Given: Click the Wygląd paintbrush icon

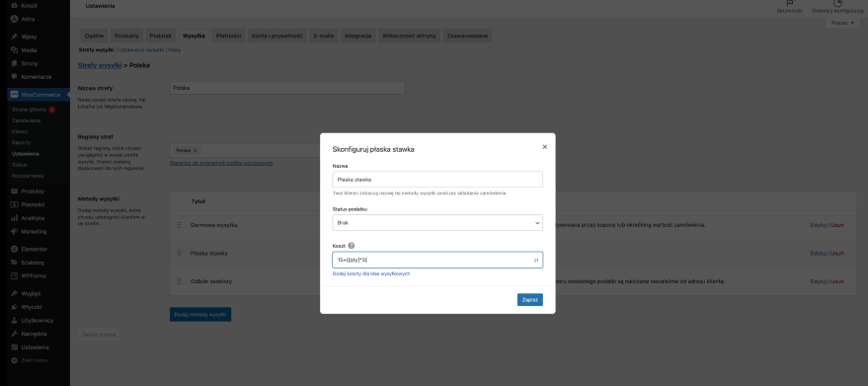Looking at the screenshot, I should coord(15,293).
